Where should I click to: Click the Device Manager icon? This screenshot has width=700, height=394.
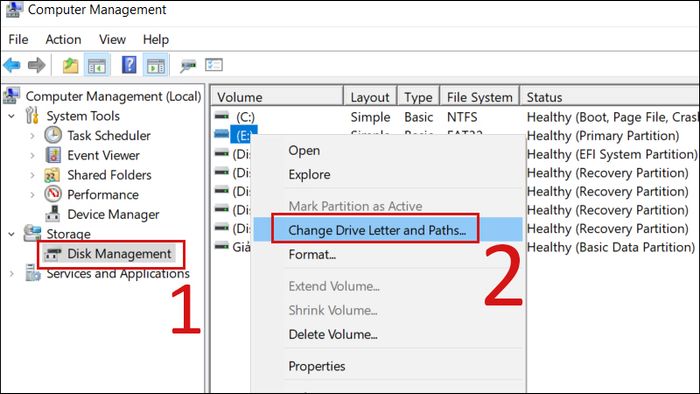point(53,214)
